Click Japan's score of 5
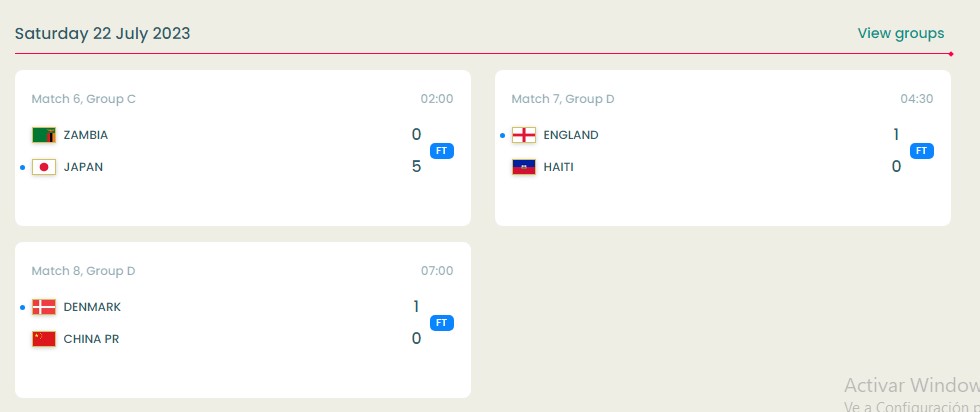The width and height of the screenshot is (980, 412). pos(416,167)
